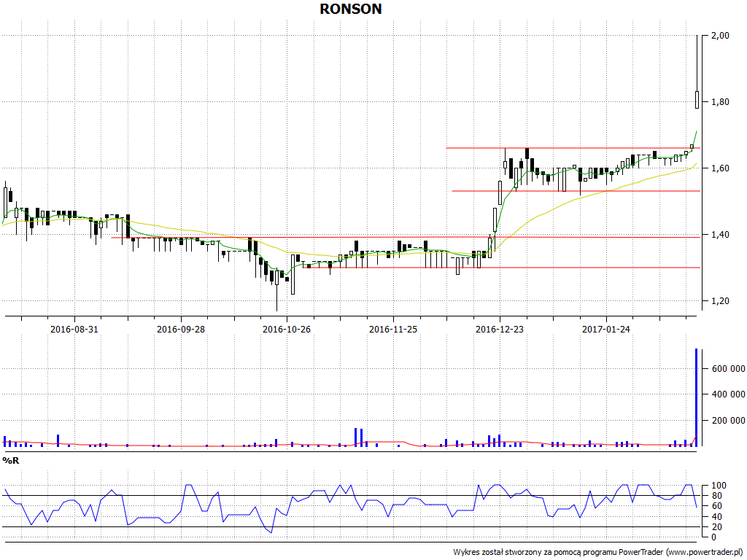Image resolution: width=747 pixels, height=560 pixels.
Task: Select the 80 level on %R axis
Action: pos(716,496)
